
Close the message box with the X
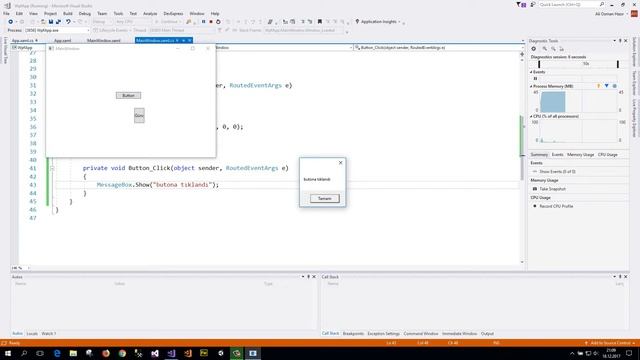(x=340, y=162)
